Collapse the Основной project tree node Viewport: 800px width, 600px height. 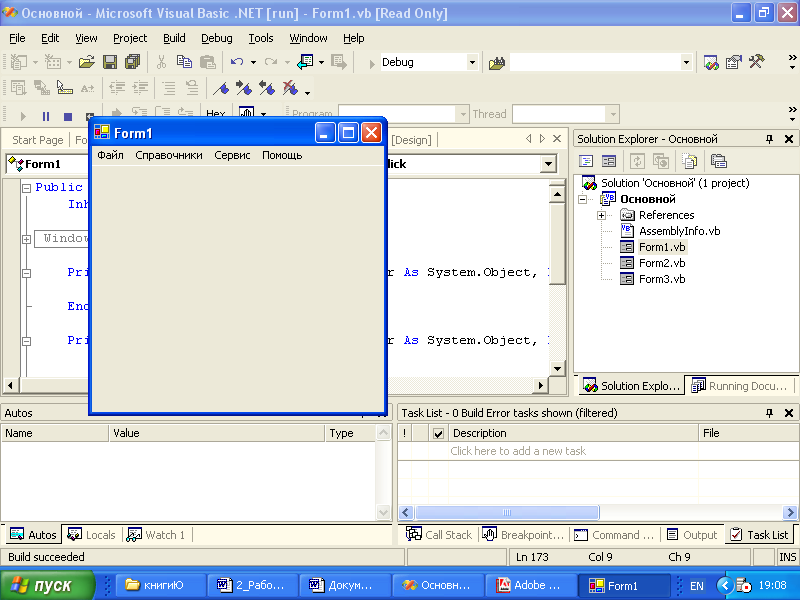tap(583, 199)
